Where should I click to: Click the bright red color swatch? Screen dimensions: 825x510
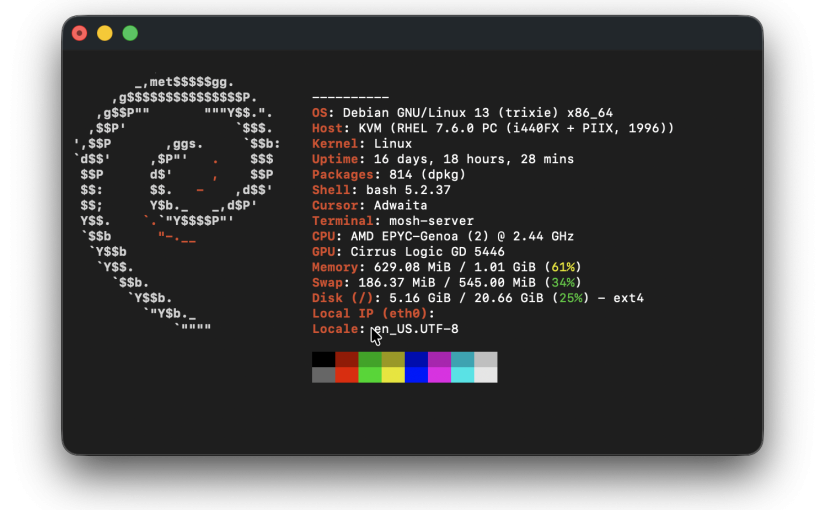(x=347, y=375)
